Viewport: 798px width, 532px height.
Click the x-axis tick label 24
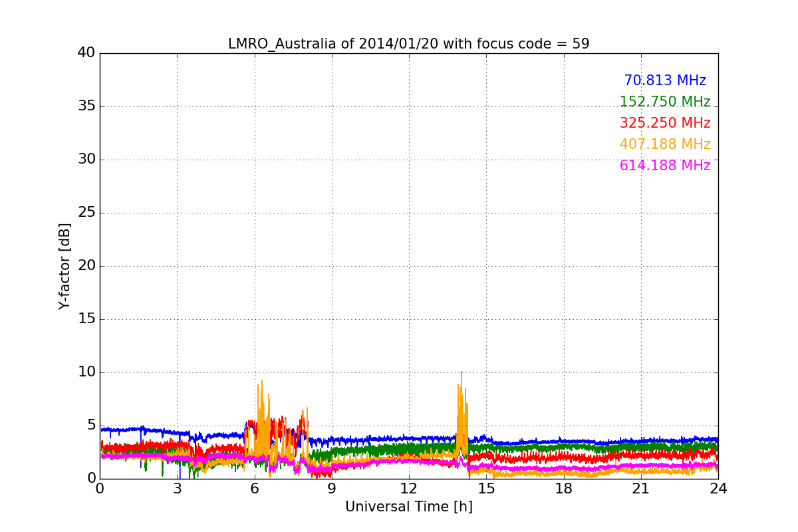point(718,488)
